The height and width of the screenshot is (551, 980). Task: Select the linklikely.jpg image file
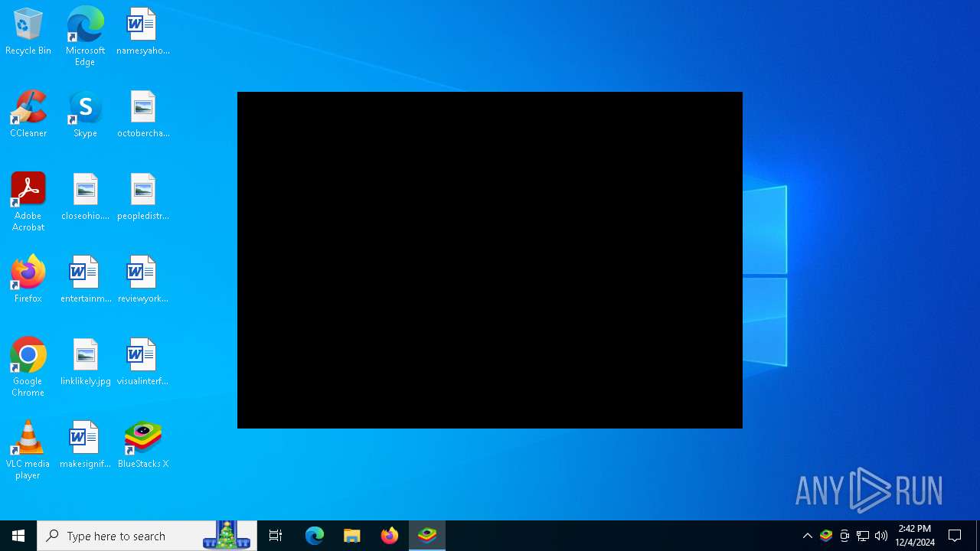[85, 363]
